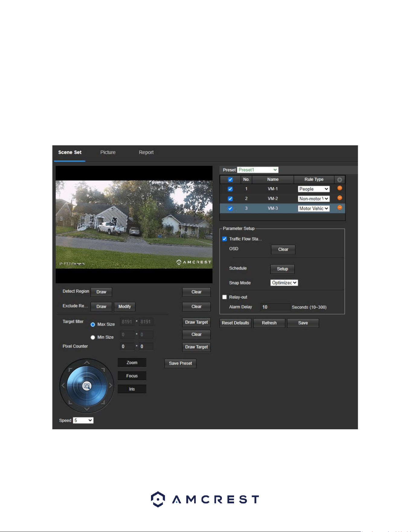The height and width of the screenshot is (532, 411).
Task: Click the PTZ center magnifier icon
Action: 87,386
